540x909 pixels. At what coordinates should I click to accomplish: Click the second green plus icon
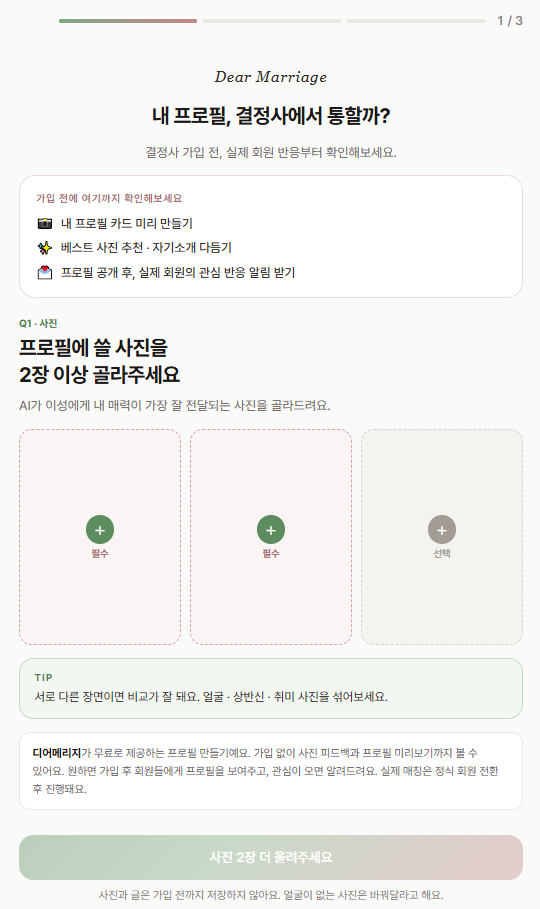[271, 529]
